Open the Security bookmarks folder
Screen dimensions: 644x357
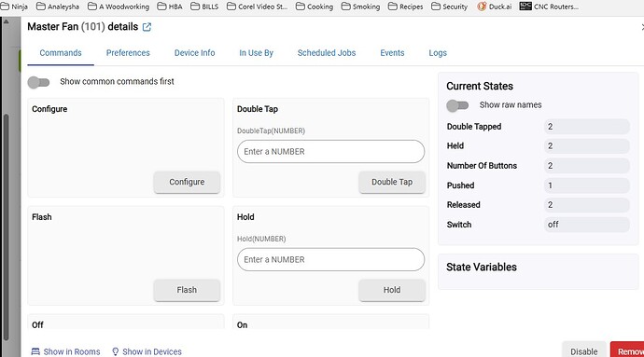[x=449, y=7]
